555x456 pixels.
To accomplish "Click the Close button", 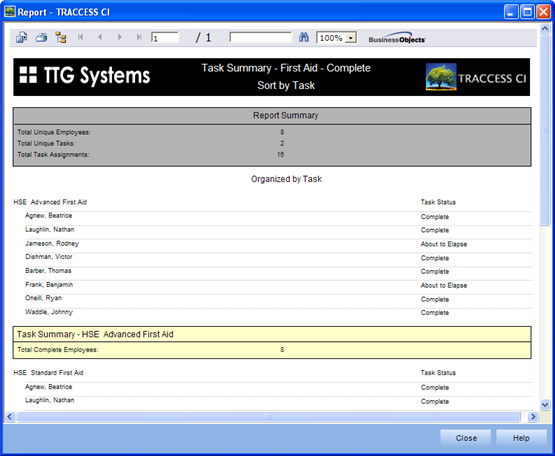I will (x=466, y=438).
